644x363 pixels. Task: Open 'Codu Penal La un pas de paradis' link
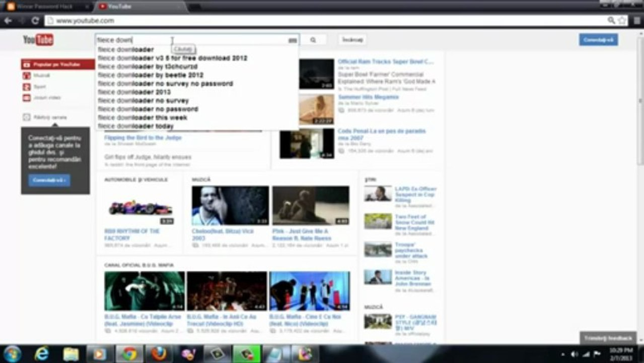pyautogui.click(x=382, y=134)
